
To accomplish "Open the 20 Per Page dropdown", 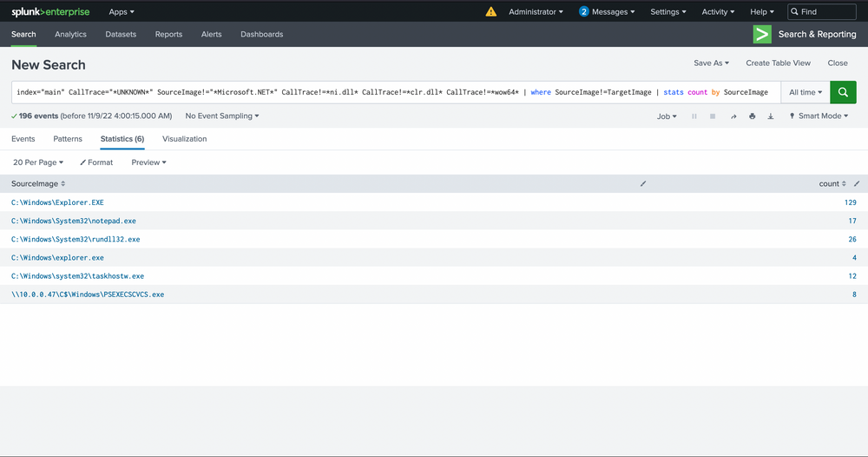I will (38, 162).
